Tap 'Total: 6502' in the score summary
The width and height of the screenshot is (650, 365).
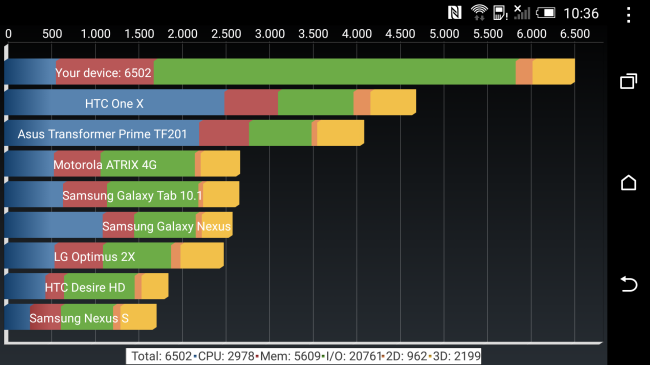tap(162, 356)
